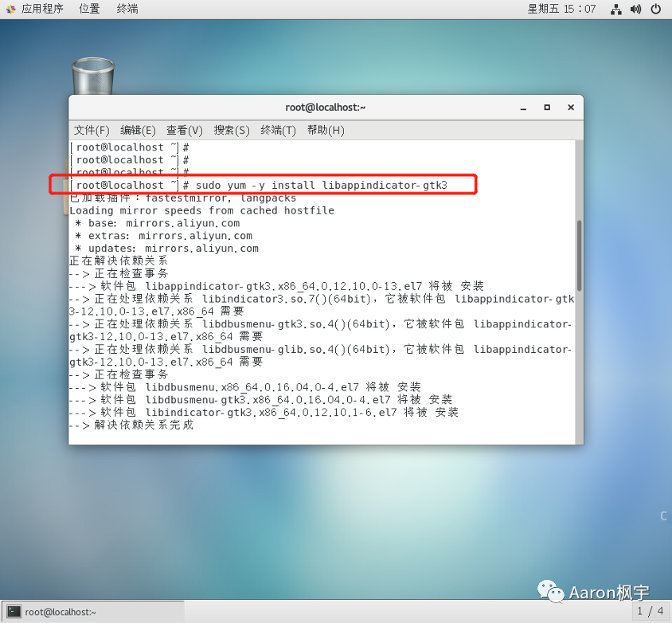Image resolution: width=672 pixels, height=623 pixels.
Task: Click the volume speaker icon
Action: tap(635, 9)
